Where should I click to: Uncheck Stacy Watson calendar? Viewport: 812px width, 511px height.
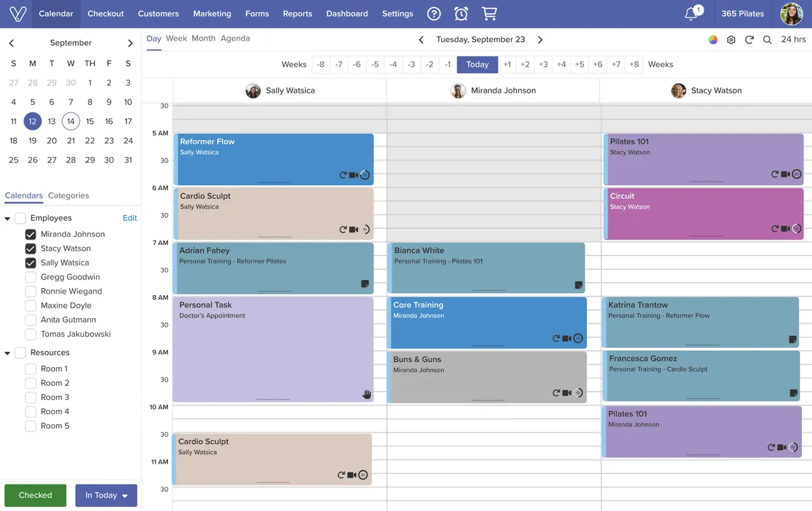click(30, 248)
